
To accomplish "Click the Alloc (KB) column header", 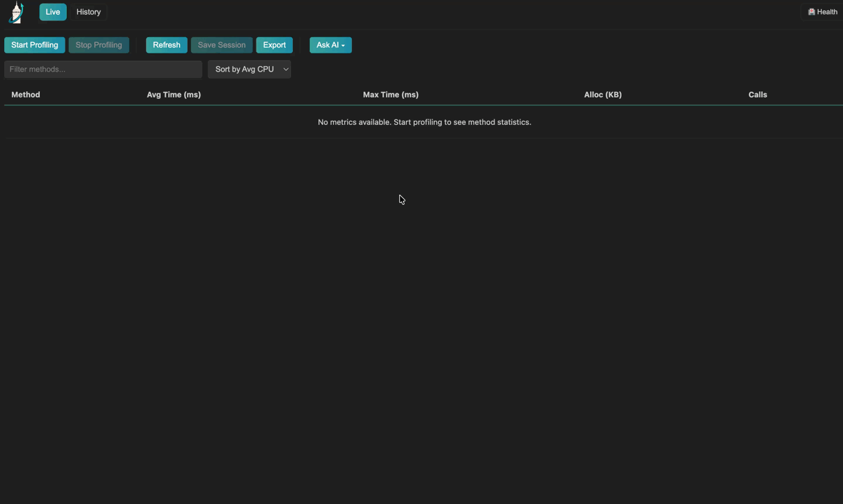I will tap(603, 94).
